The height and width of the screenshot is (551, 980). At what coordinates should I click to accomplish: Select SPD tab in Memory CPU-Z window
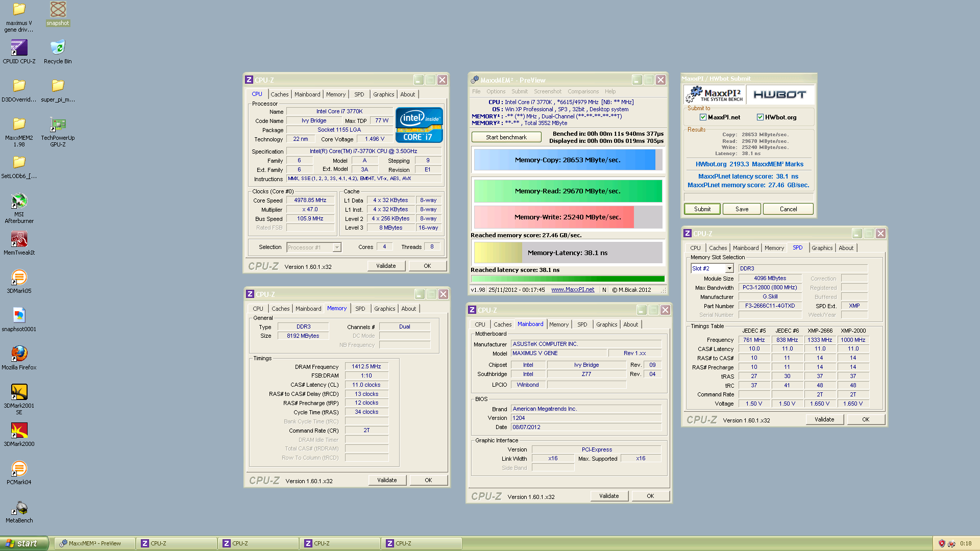point(360,309)
